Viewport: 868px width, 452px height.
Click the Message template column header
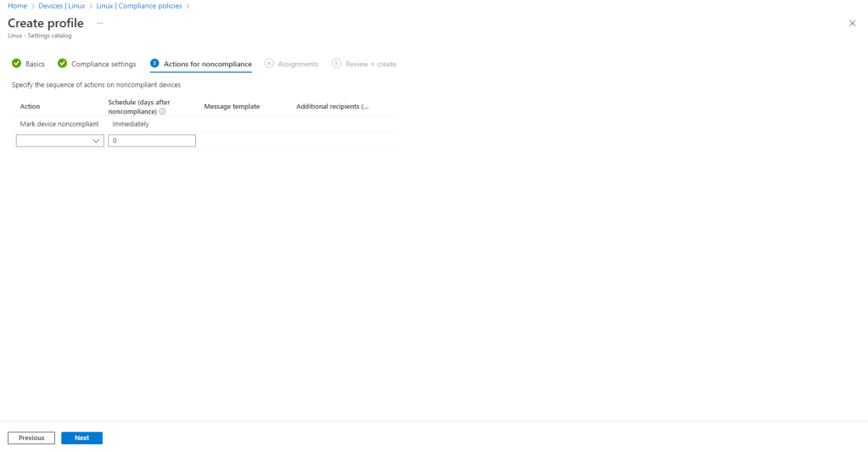point(232,107)
